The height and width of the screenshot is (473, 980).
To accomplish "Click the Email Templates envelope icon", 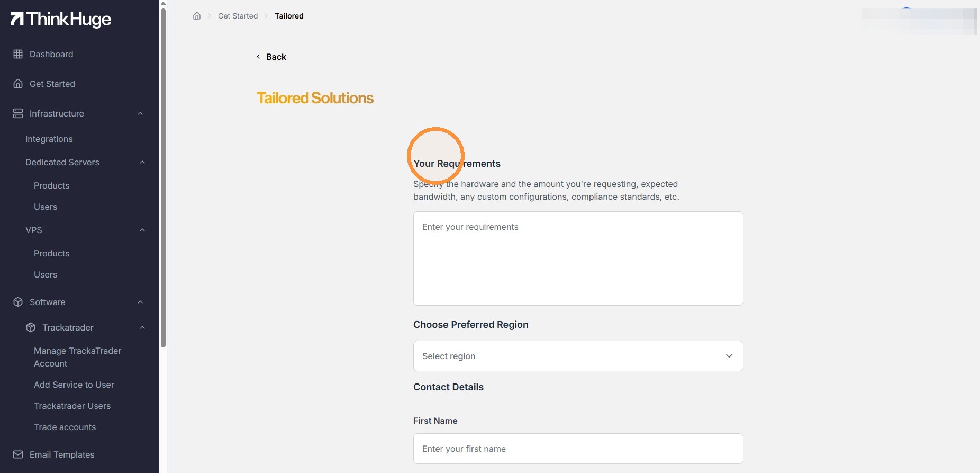I will click(18, 454).
